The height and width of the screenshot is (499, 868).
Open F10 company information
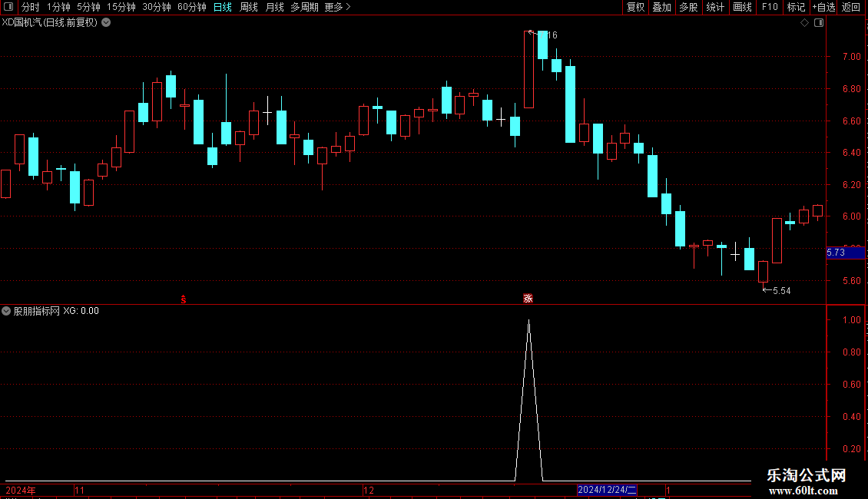770,7
